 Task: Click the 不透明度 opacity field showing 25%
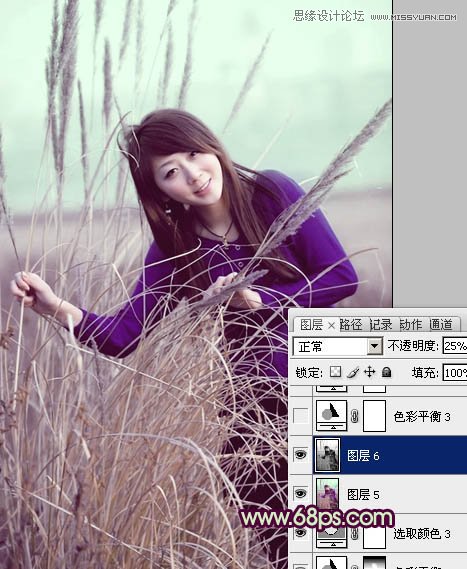click(455, 346)
